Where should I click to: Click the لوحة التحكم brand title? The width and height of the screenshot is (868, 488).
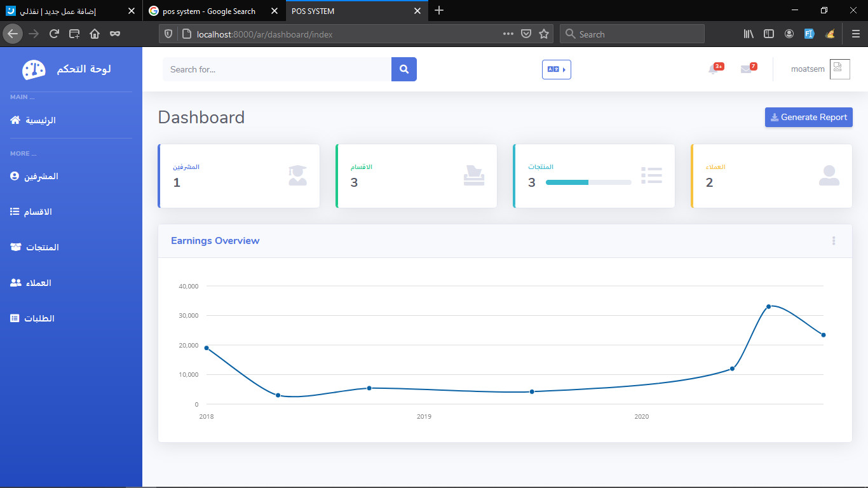[x=84, y=69]
